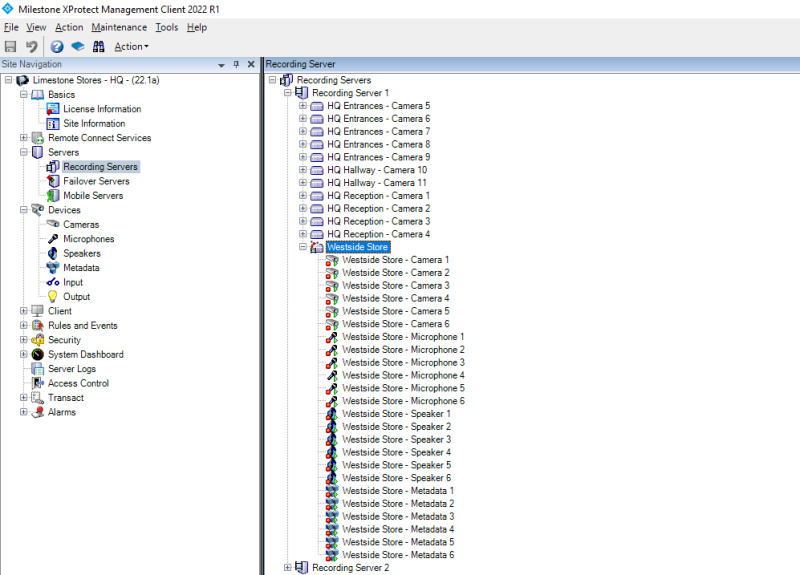
Task: Click the Security keys icon
Action: tap(38, 340)
